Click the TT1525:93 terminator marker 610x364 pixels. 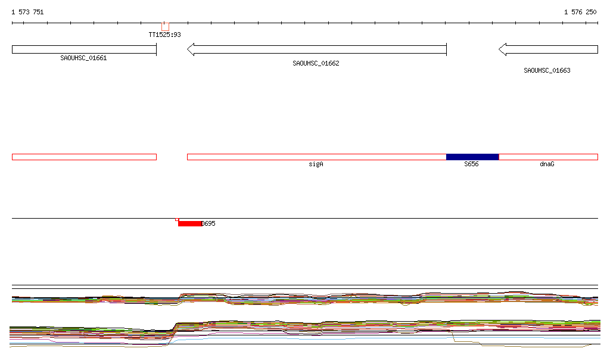coord(166,27)
